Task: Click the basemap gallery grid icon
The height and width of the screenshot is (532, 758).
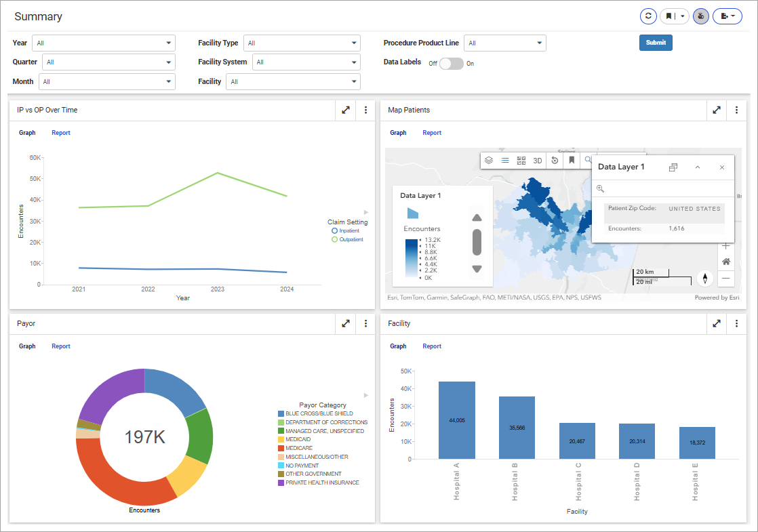Action: pyautogui.click(x=521, y=161)
